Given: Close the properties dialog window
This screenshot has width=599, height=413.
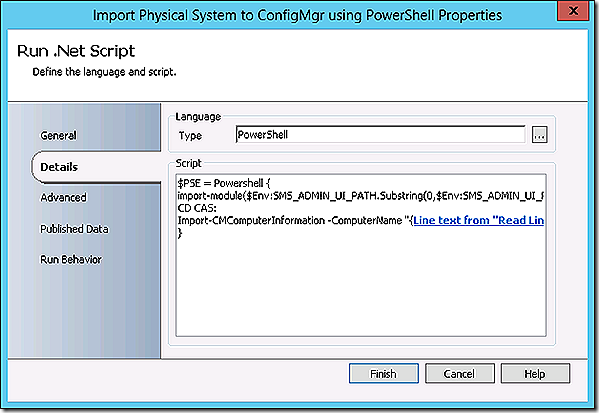Looking at the screenshot, I should 573,11.
